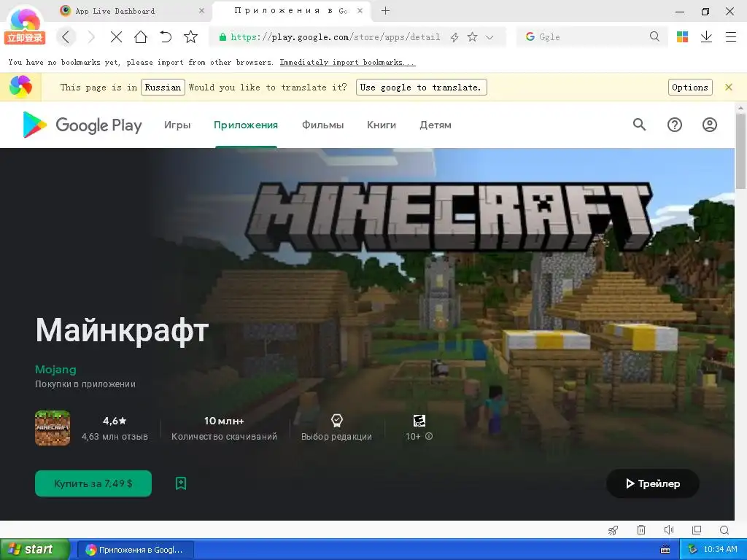The height and width of the screenshot is (560, 747).
Task: Click Купить за 7,49 $ button
Action: pos(93,483)
